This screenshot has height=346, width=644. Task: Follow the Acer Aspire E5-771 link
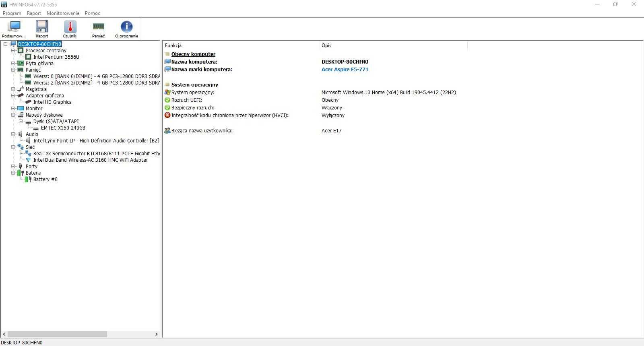[x=345, y=70]
